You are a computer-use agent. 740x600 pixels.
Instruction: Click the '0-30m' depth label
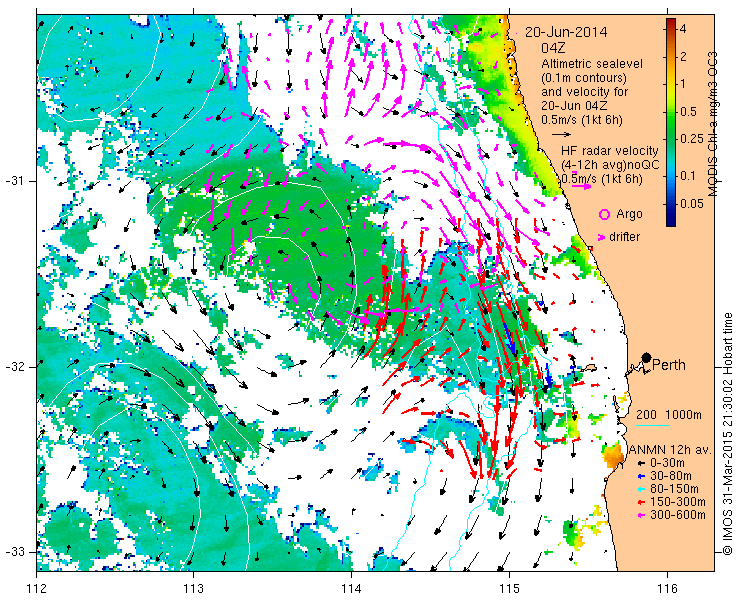[x=667, y=463]
